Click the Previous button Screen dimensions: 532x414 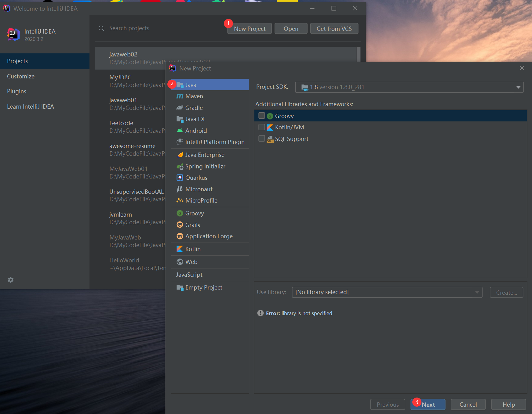pyautogui.click(x=388, y=405)
